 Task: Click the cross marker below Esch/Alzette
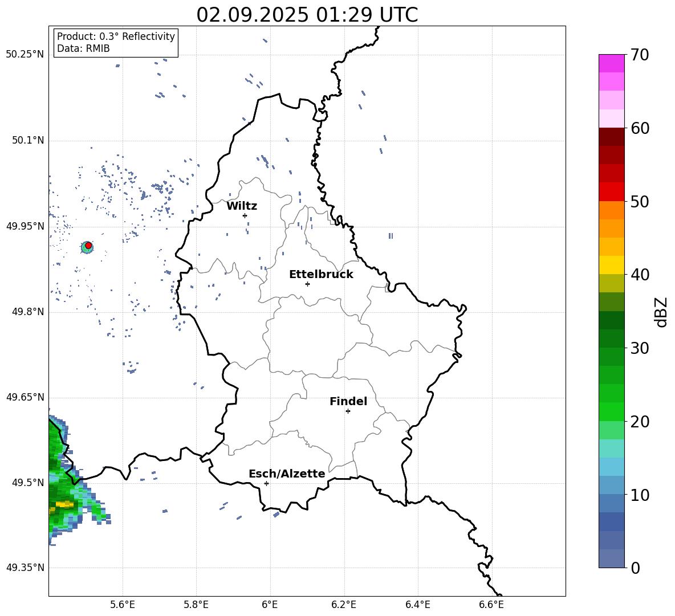click(266, 483)
